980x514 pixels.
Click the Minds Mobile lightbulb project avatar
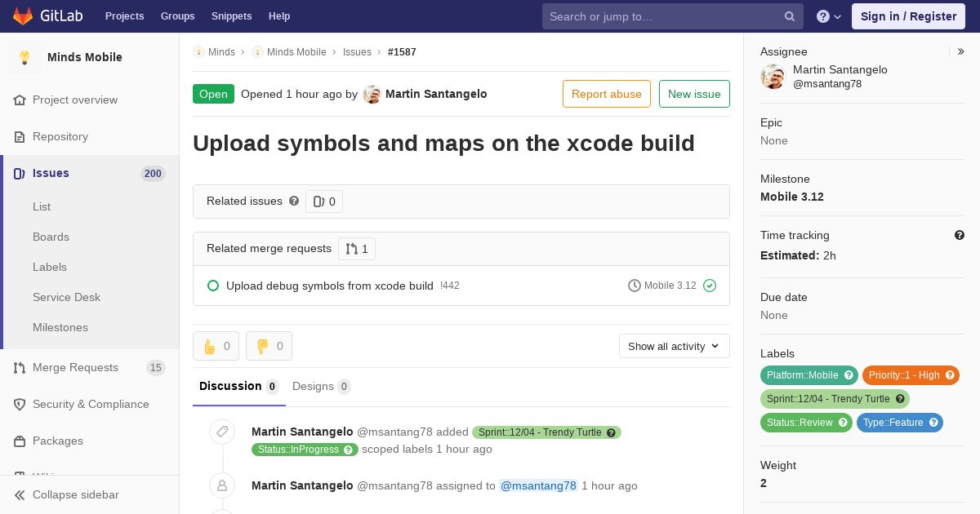point(24,57)
